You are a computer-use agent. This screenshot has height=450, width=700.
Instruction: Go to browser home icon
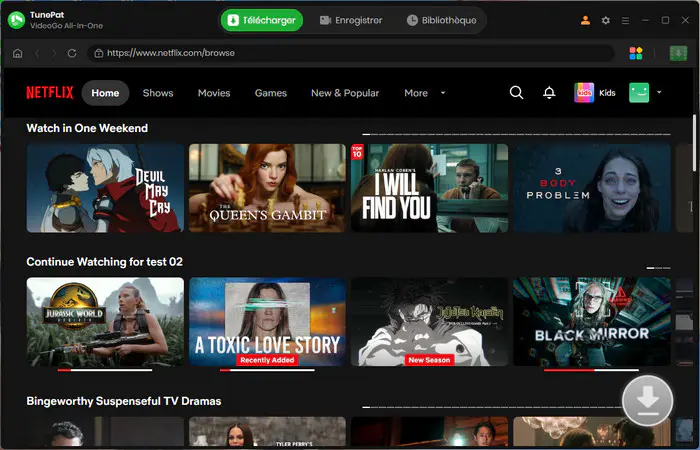(x=17, y=53)
